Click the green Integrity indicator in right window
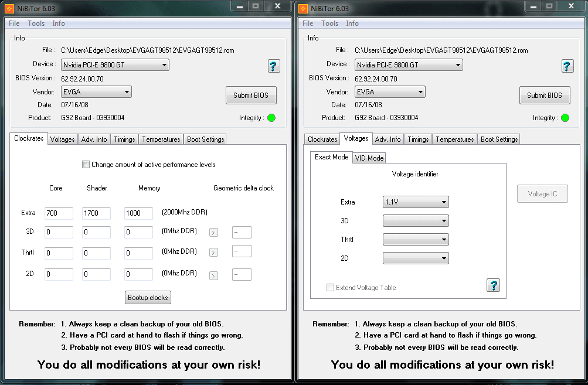This screenshot has height=385, width=588. click(x=565, y=118)
